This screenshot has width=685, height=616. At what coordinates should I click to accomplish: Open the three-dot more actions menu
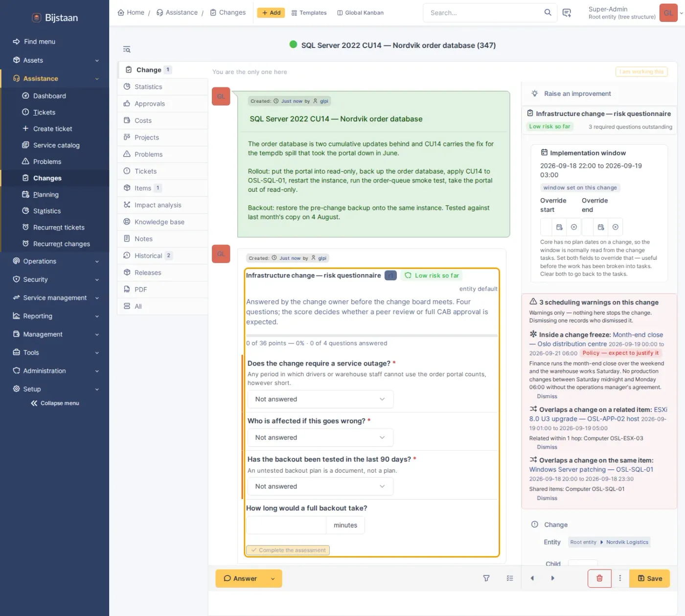(x=620, y=578)
